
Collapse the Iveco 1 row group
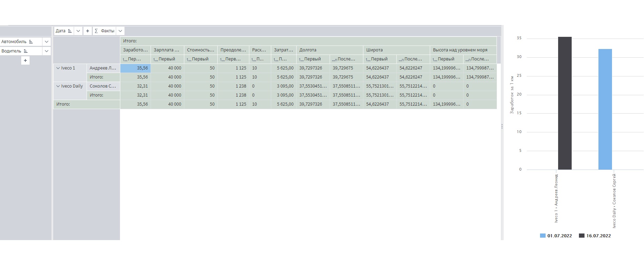(58, 68)
